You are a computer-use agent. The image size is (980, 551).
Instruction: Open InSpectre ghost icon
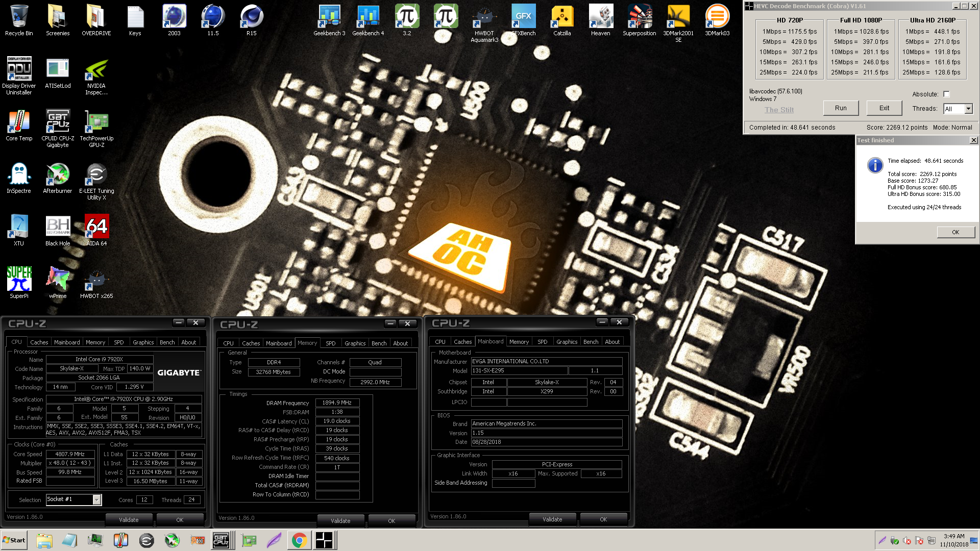tap(19, 178)
